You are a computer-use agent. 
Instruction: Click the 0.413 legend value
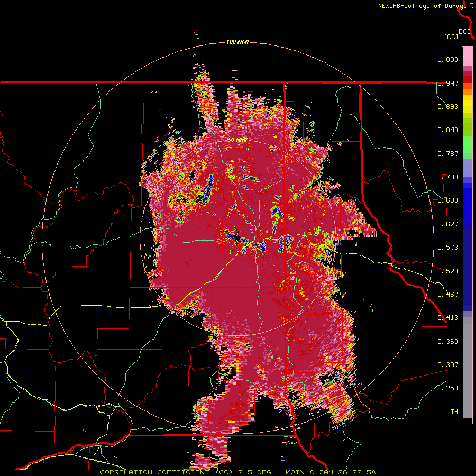[x=448, y=318]
